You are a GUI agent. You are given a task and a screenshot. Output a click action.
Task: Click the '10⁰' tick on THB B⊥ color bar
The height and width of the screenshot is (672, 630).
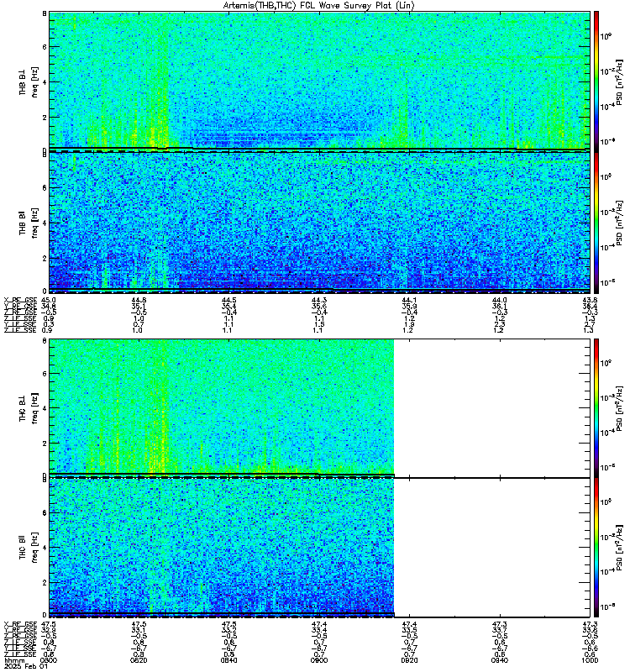606,36
